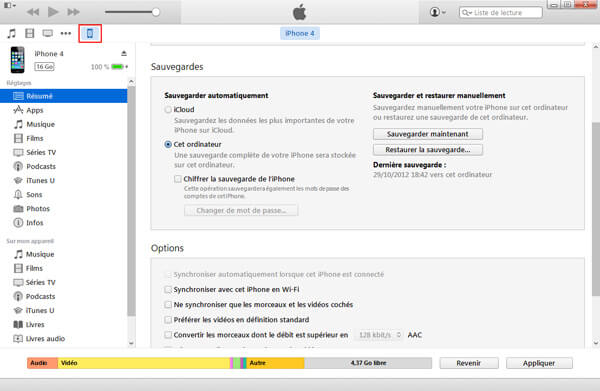
Task: Click the 4,37 Go libre storage segment
Action: tap(368, 363)
